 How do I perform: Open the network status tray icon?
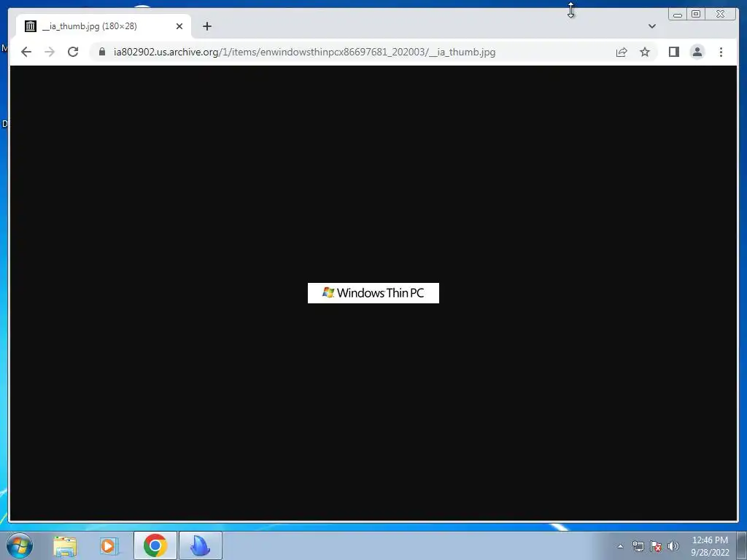click(638, 546)
